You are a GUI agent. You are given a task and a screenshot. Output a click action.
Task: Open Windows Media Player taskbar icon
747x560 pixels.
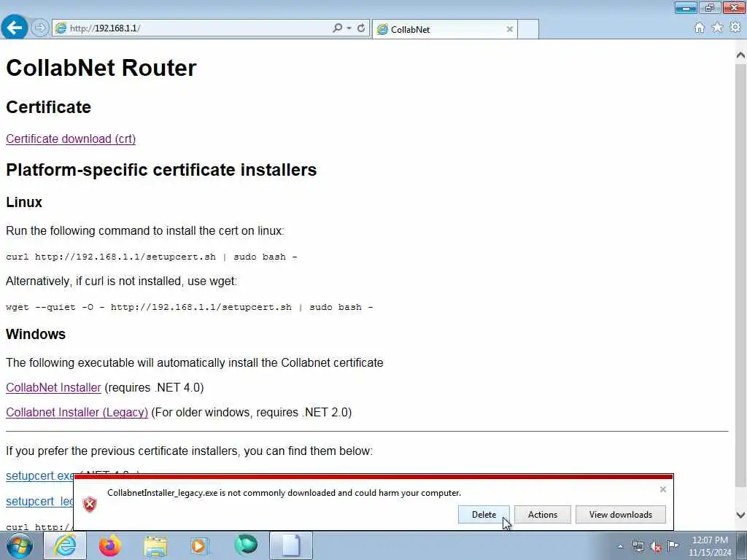point(199,545)
